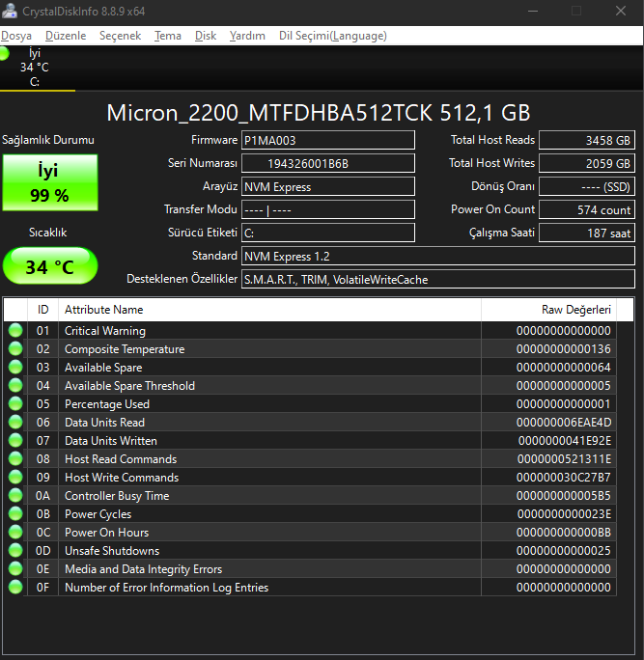Click the Desteklenen Özellikler field
Screen dimensions: 644x660
(438, 279)
